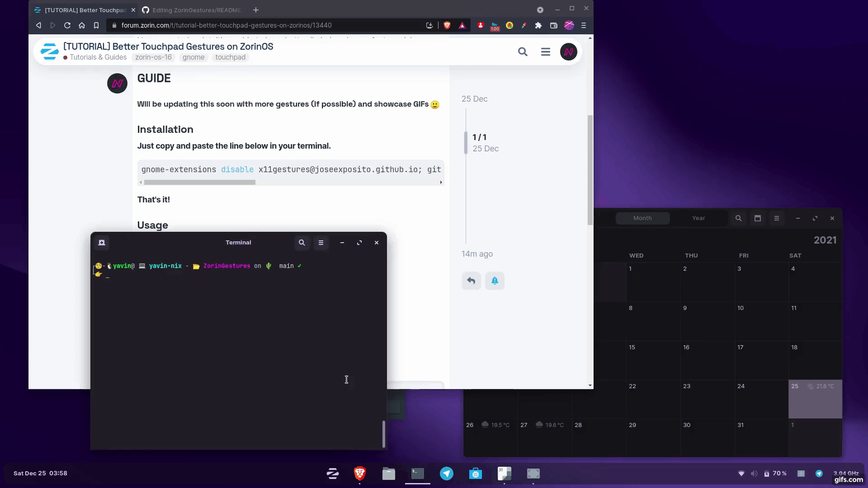Toggle the topic notification bell
868x488 pixels.
coord(495,281)
